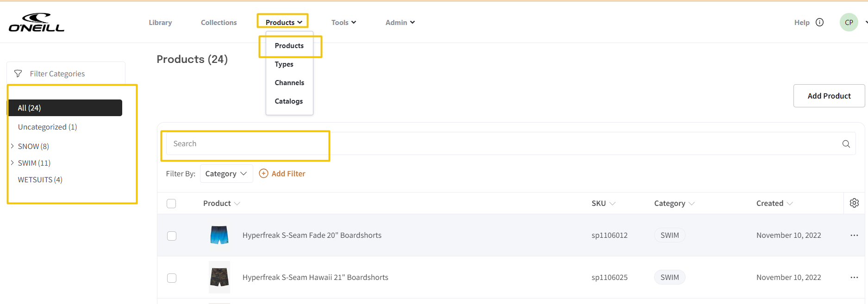The image size is (868, 304).
Task: Open the CP user avatar
Action: point(849,22)
